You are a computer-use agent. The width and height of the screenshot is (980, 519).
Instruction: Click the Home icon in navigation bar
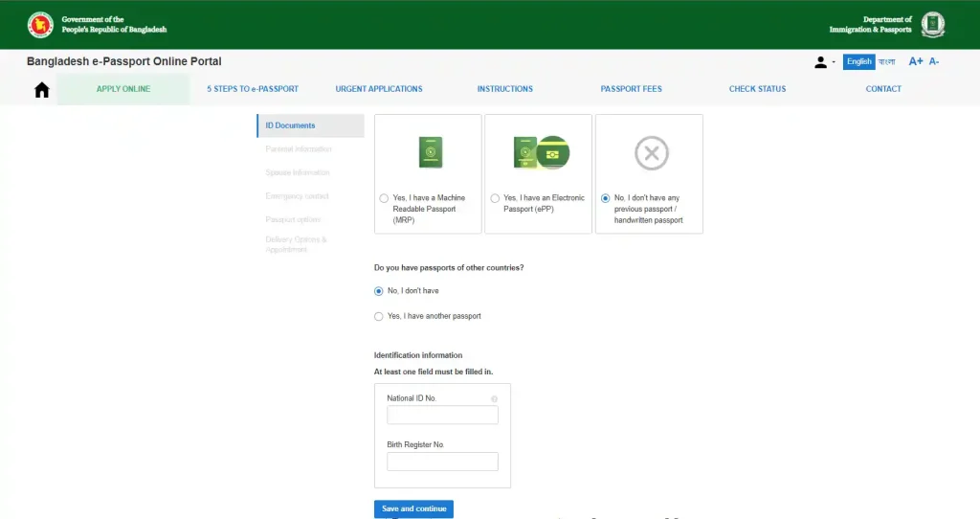click(x=41, y=90)
